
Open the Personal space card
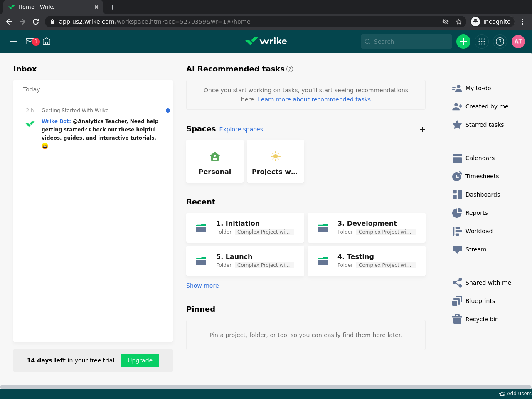click(x=215, y=161)
